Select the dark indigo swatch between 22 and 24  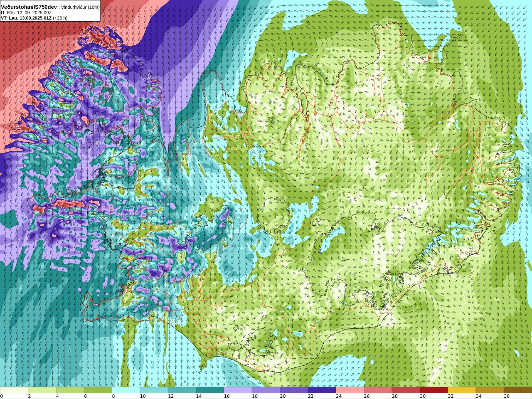tap(322, 390)
